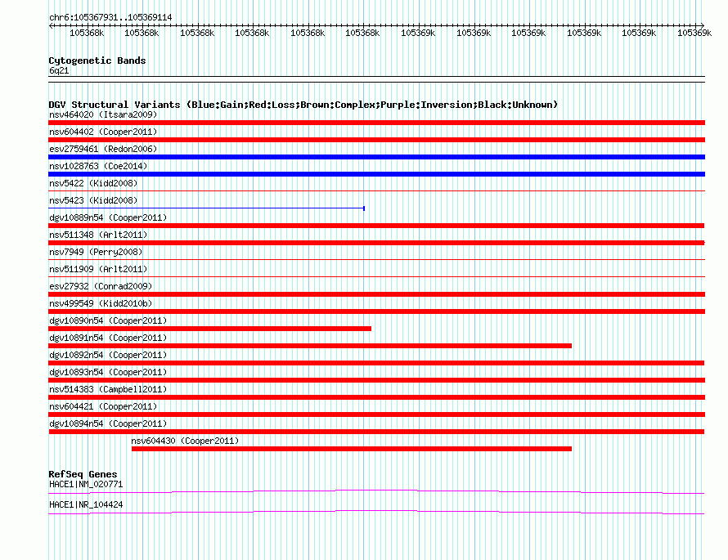Click the thin blue line of nsv5423
This screenshot has width=728, height=560.
(207, 208)
